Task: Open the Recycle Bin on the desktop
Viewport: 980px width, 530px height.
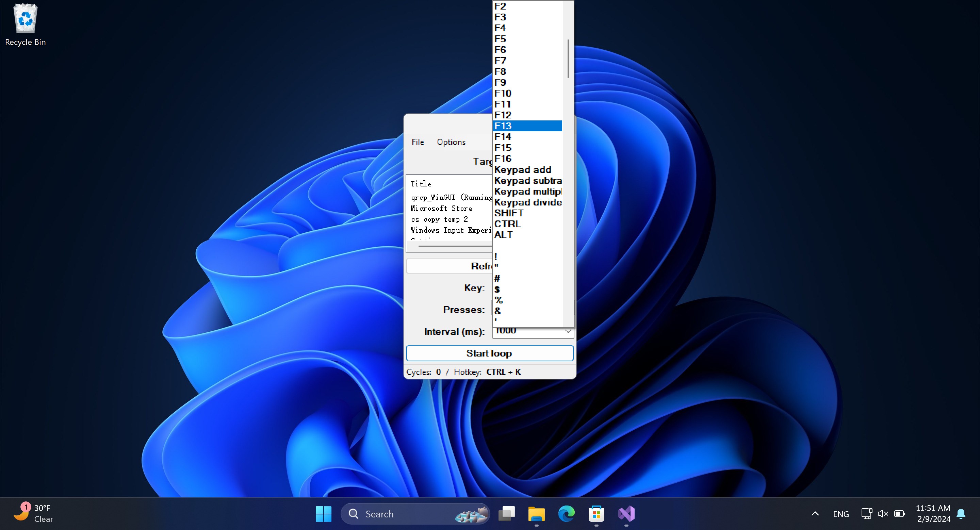Action: [x=25, y=18]
